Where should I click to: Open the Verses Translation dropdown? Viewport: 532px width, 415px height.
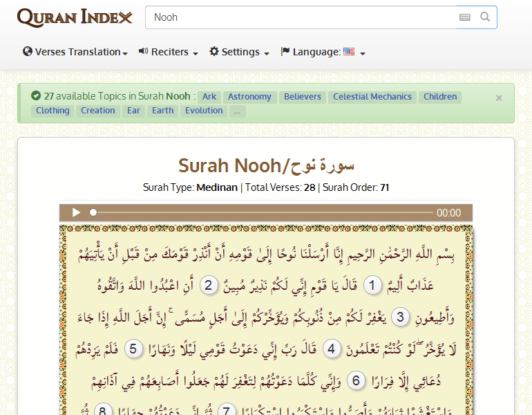pos(76,52)
